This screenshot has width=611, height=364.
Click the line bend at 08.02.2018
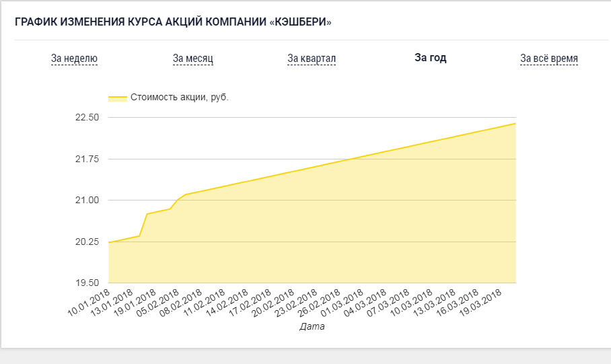[186, 194]
